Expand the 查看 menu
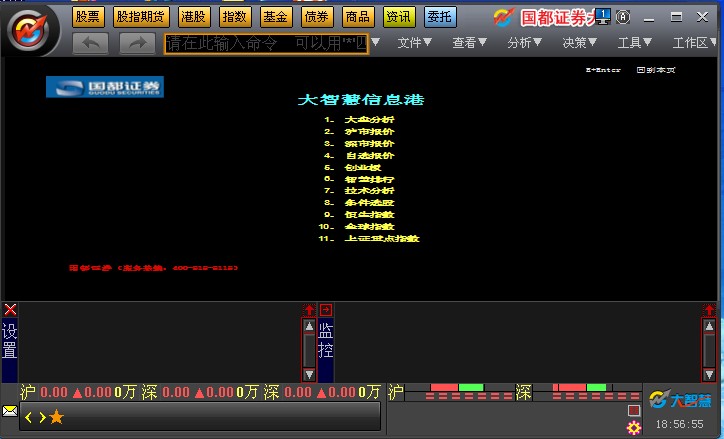 pos(470,43)
